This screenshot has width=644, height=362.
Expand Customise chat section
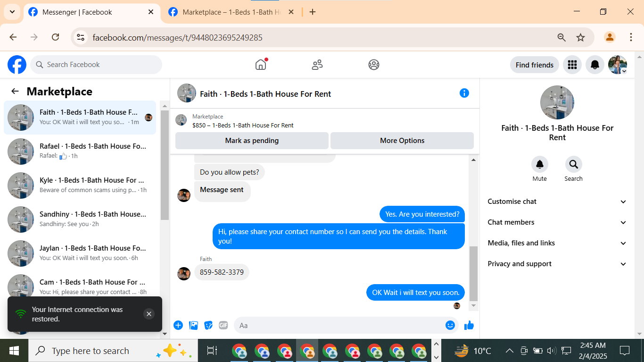pos(557,202)
